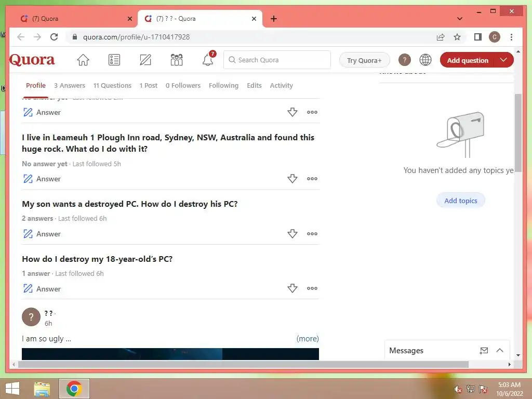Switch to the '11 Questions' tab
Screen dimensions: 532x399
coord(112,86)
